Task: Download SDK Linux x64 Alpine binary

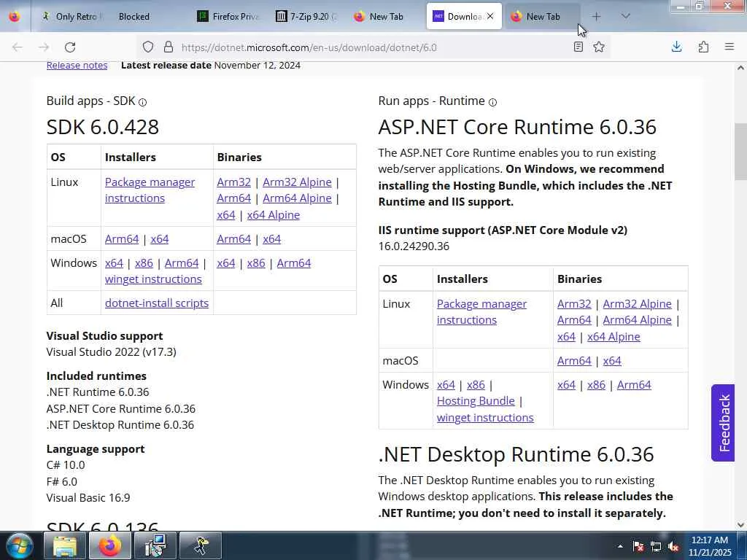Action: [273, 215]
